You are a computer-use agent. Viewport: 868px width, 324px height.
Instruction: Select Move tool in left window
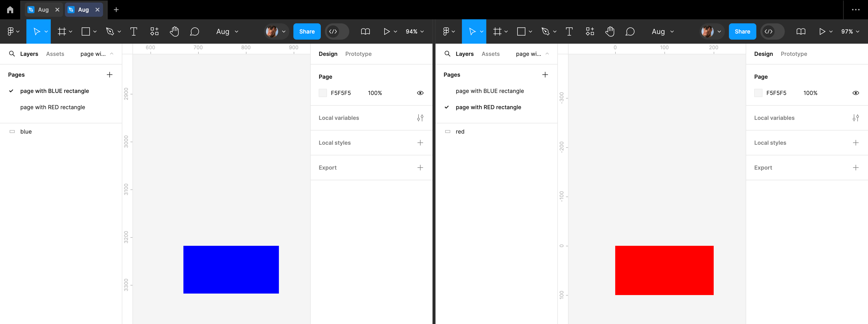36,31
